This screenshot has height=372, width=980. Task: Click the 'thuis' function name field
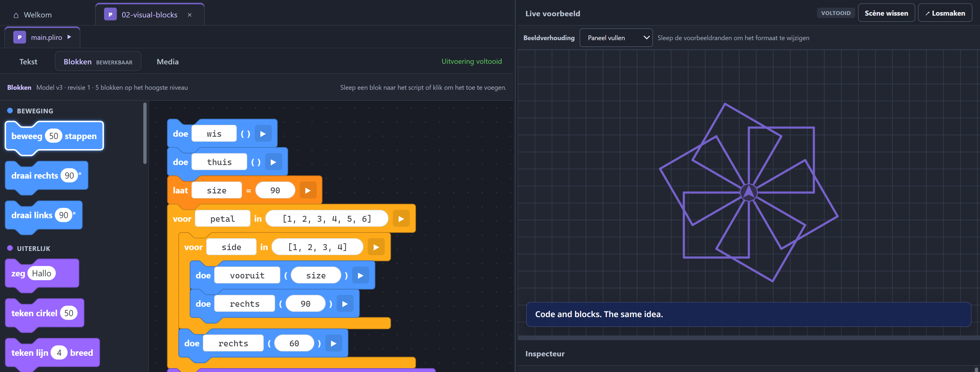click(219, 162)
